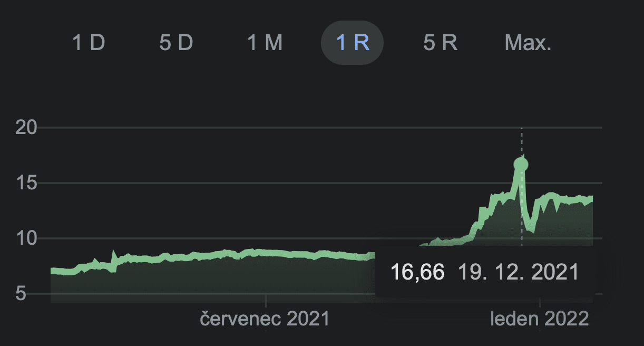The width and height of the screenshot is (644, 346).
Task: Click the rightmost end of chart line
Action: [592, 199]
